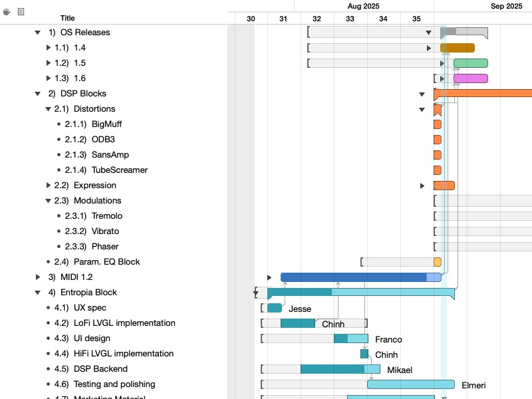
Task: Expand the 1.5 release task group
Action: click(49, 63)
